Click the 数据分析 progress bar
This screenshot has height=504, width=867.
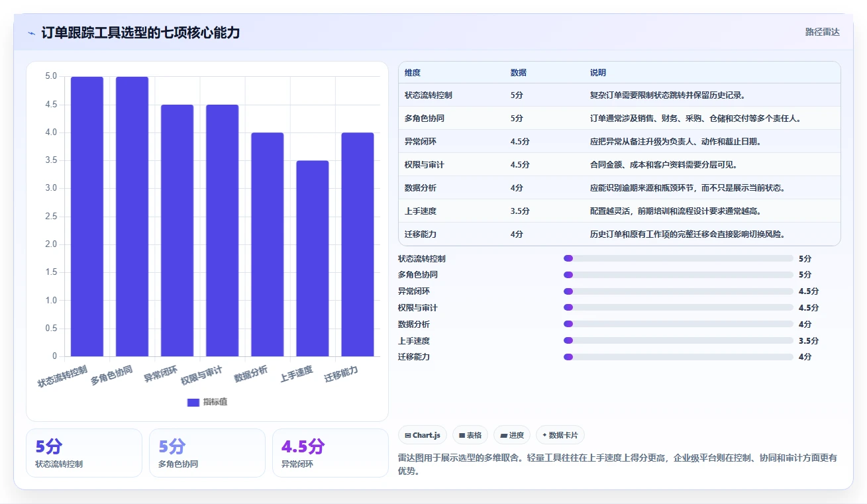678,324
